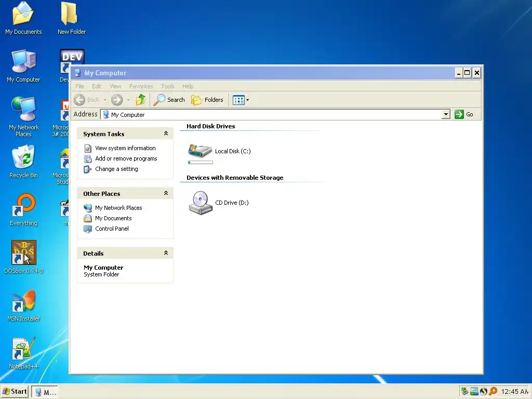Click the Change a setting icon
532x399 pixels.
pos(87,169)
